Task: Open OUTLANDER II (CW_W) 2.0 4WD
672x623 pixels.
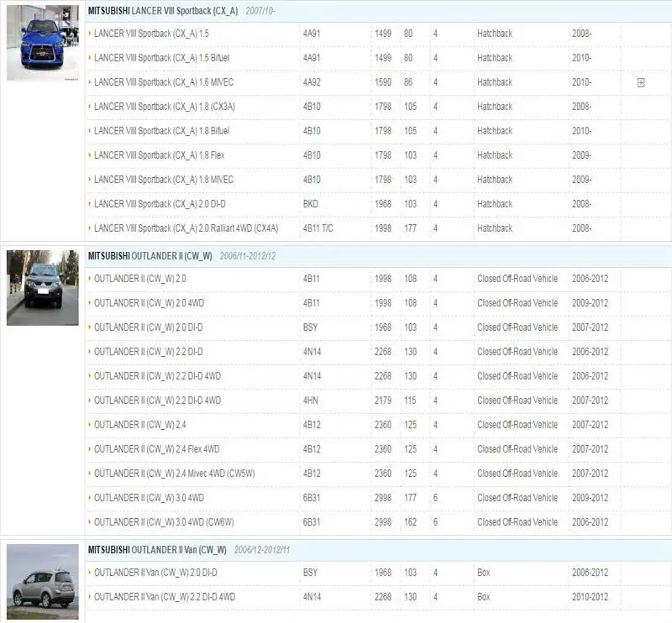Action: click(150, 303)
